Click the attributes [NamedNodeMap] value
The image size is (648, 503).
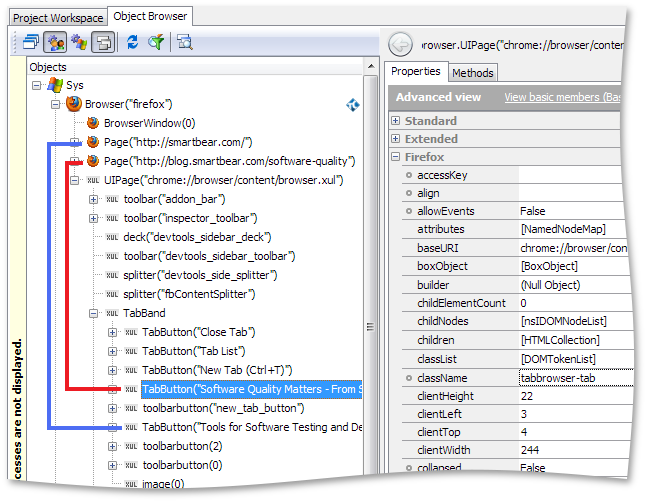click(x=563, y=229)
